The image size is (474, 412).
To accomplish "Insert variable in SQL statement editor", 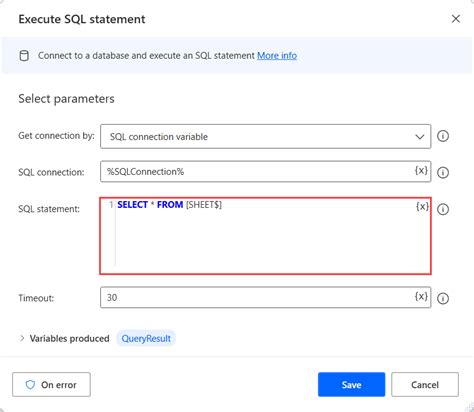I will [x=422, y=207].
